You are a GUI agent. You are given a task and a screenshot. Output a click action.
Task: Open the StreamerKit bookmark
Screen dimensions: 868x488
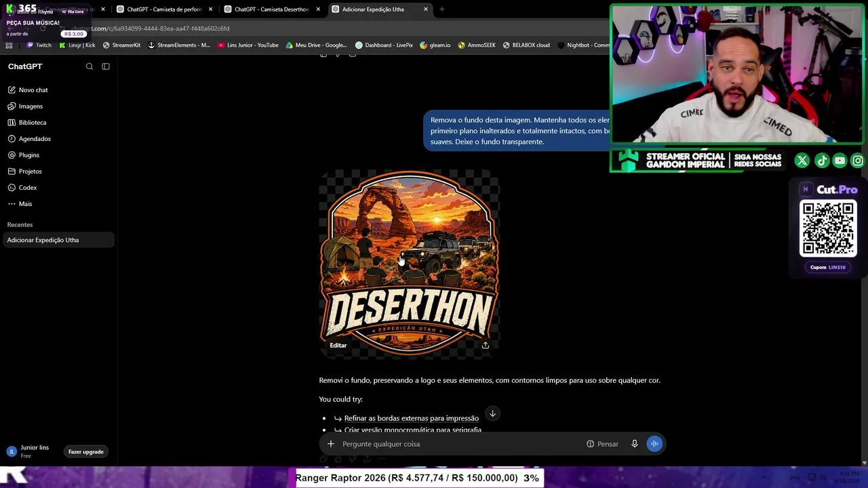pyautogui.click(x=121, y=45)
